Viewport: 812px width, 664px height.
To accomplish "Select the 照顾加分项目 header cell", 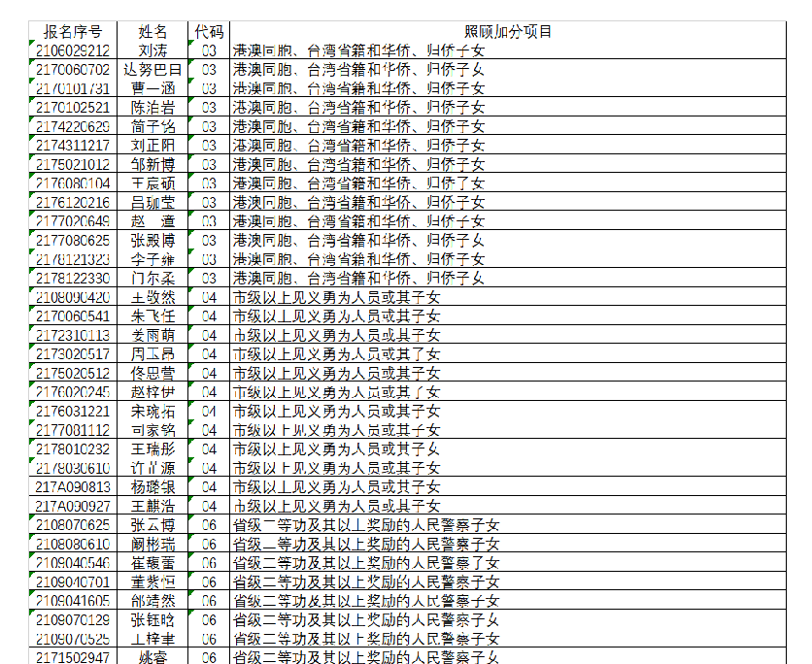I will click(508, 32).
